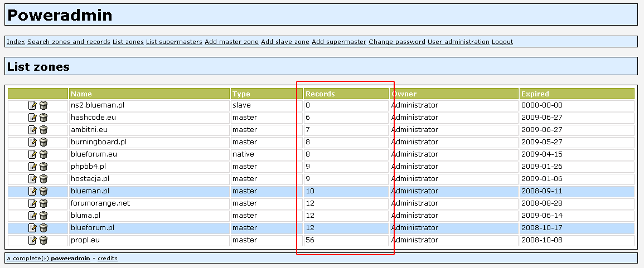
Task: Delete the forumorange.net zone
Action: pos(43,203)
